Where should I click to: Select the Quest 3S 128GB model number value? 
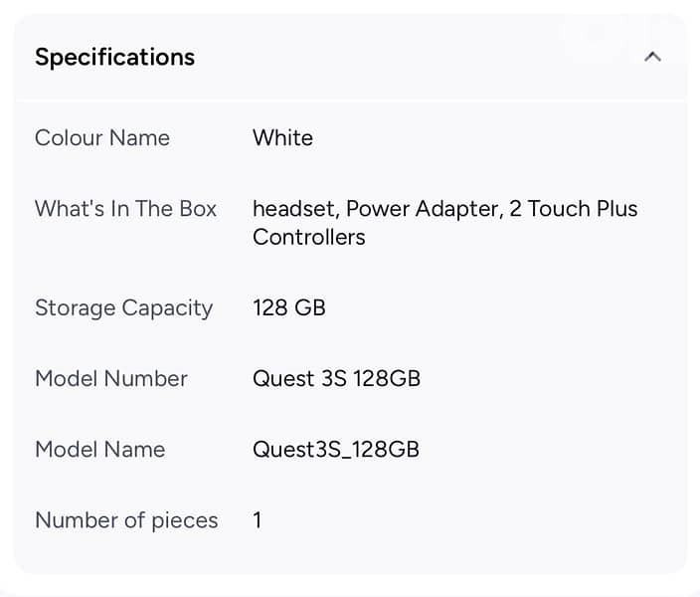tap(336, 378)
